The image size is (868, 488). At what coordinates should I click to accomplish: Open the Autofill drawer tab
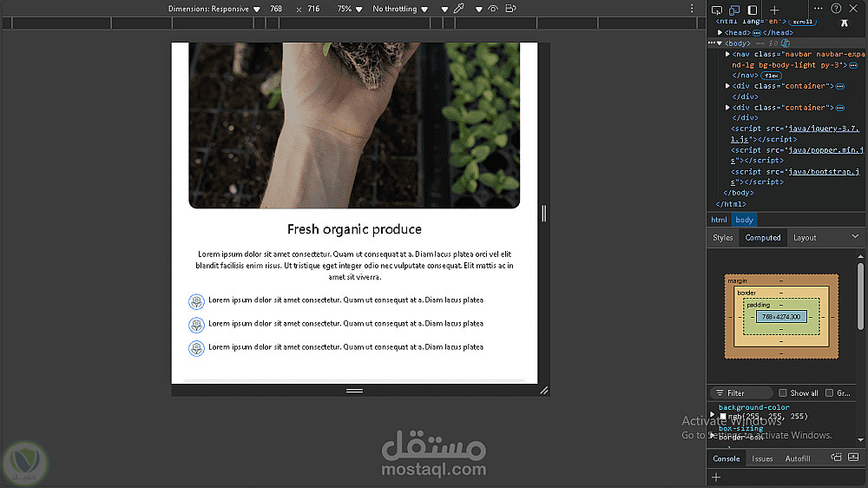(798, 458)
